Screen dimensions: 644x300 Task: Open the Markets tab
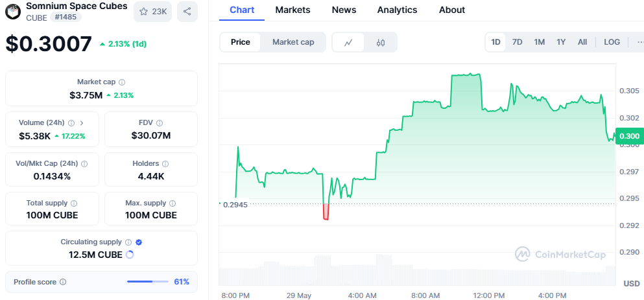292,10
